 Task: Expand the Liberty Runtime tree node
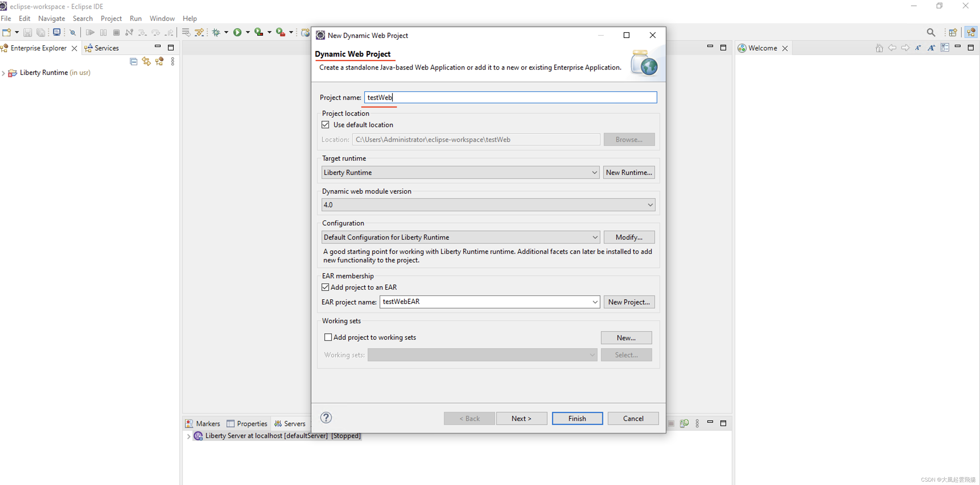(3, 73)
